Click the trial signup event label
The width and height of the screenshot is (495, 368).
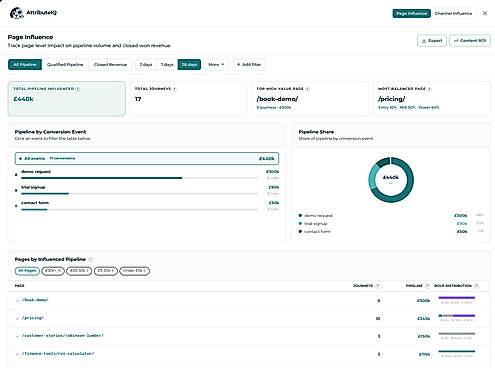33,187
